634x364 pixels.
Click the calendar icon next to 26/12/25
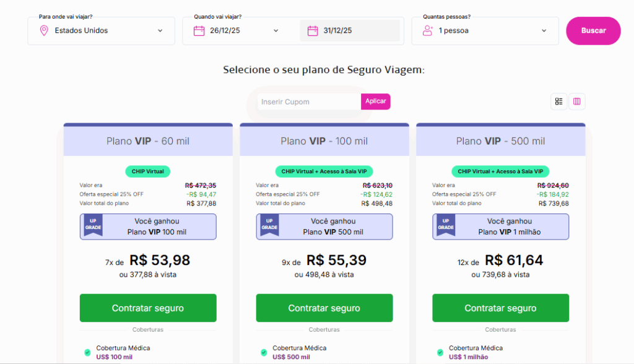(x=201, y=30)
